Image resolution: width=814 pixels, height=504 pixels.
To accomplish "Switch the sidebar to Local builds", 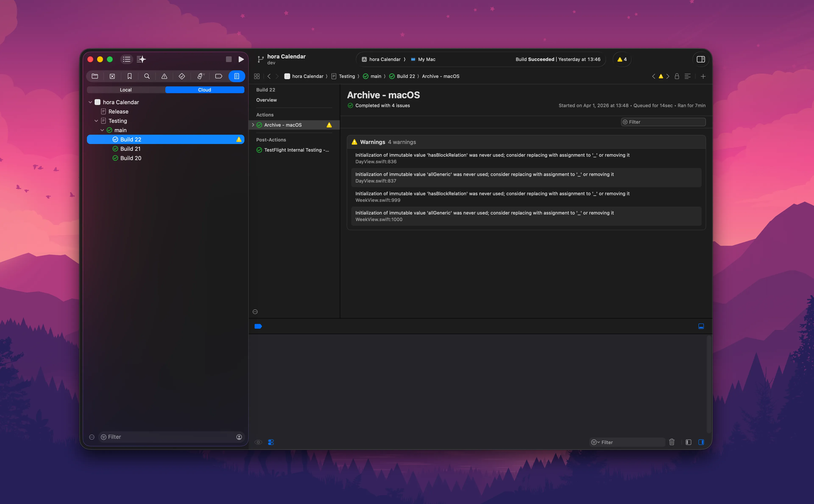I will [126, 89].
